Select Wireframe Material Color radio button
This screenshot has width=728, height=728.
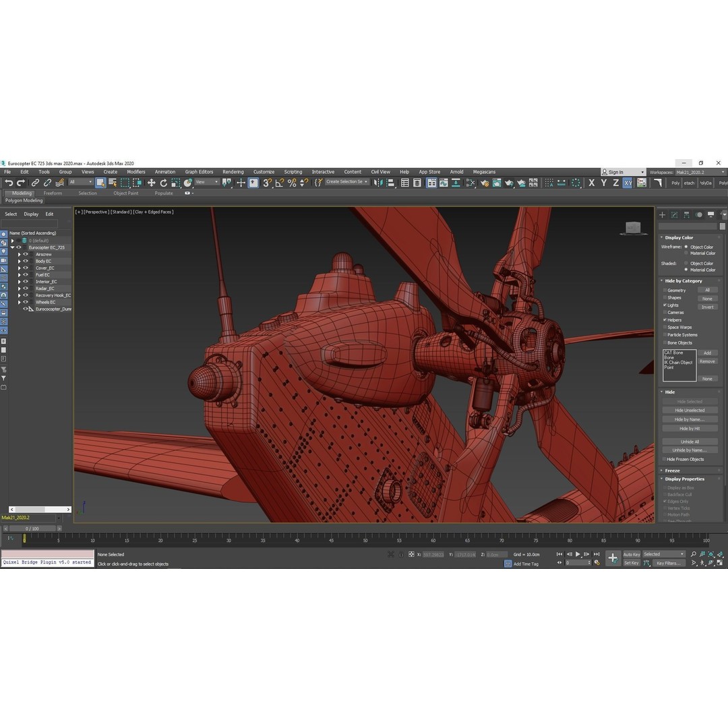(686, 253)
